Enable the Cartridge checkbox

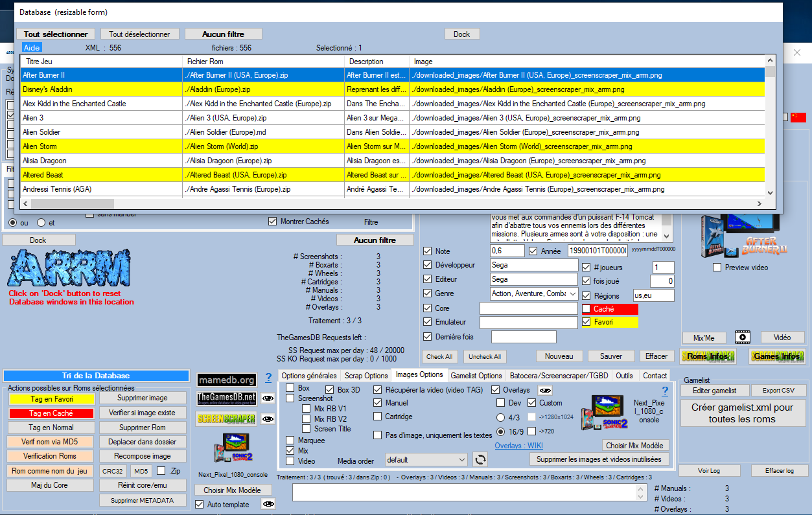click(378, 417)
